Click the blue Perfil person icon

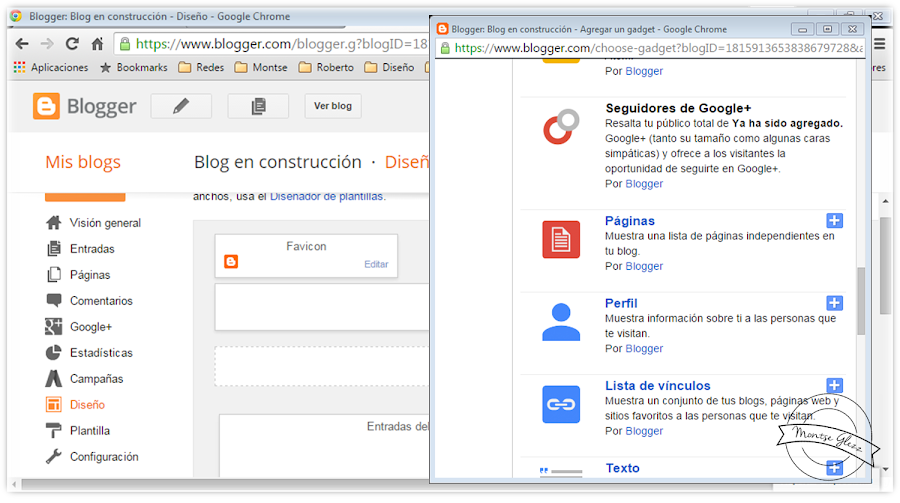[x=561, y=322]
